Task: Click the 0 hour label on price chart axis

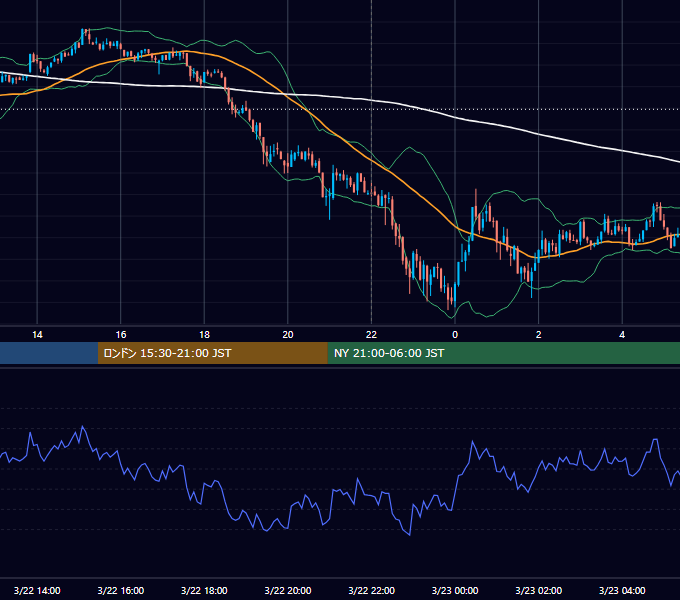Action: pos(455,335)
